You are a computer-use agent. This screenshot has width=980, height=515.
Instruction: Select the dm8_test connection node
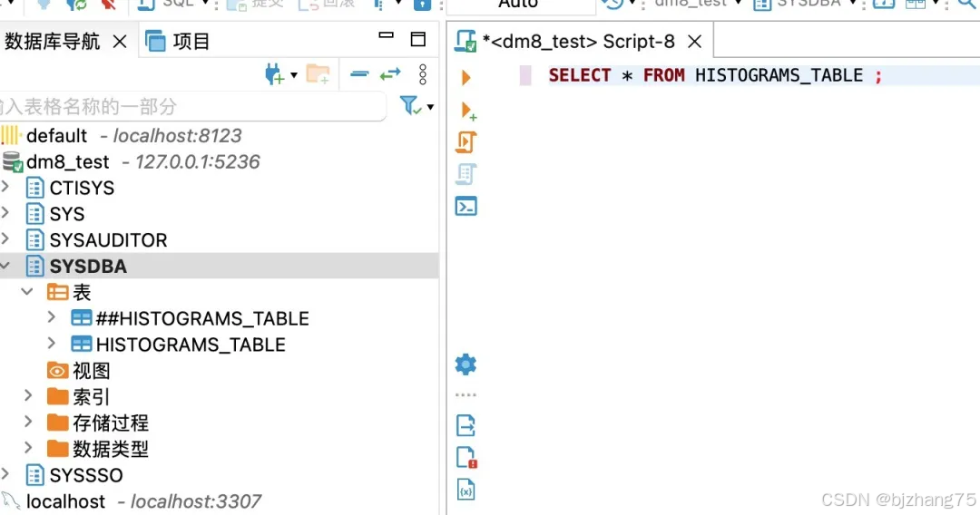[x=130, y=161]
